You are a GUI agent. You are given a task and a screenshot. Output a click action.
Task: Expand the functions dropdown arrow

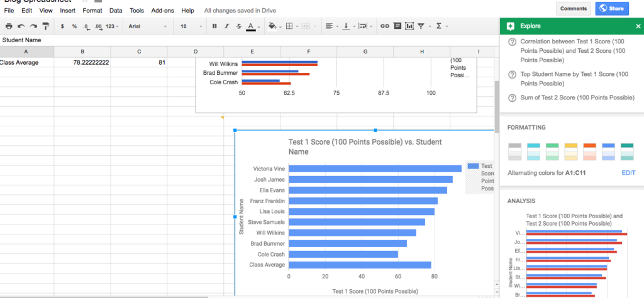tap(447, 26)
